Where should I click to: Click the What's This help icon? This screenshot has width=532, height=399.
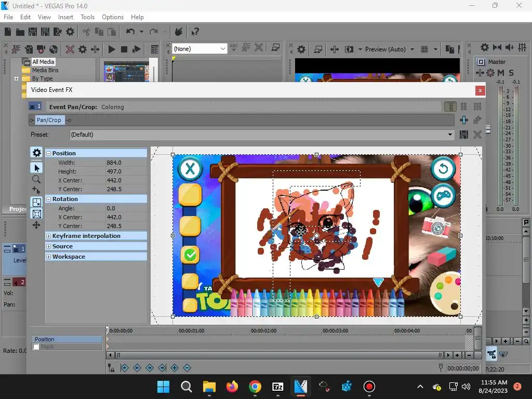point(195,32)
